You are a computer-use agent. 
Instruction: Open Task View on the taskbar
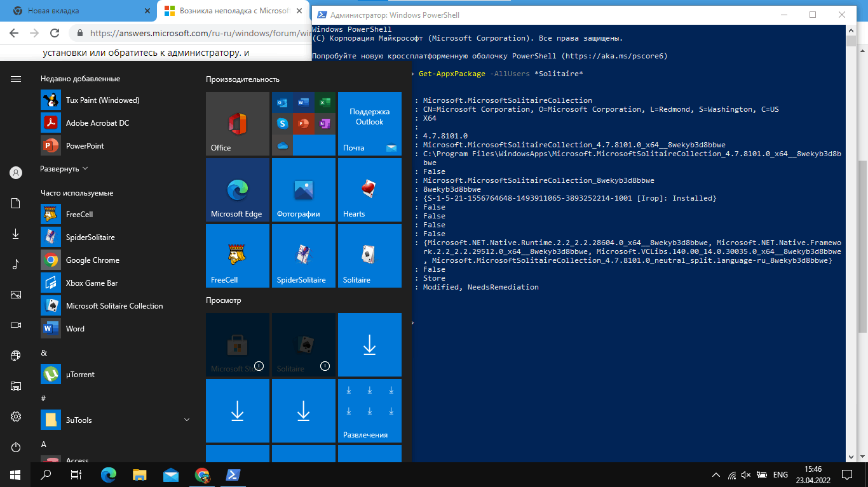click(x=76, y=475)
